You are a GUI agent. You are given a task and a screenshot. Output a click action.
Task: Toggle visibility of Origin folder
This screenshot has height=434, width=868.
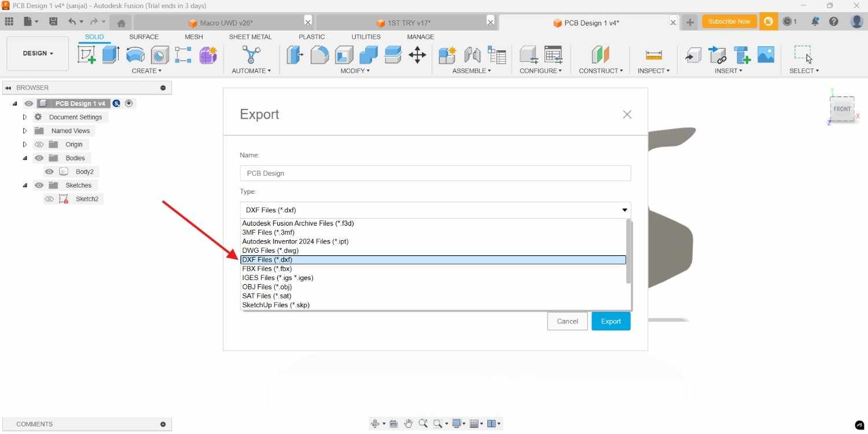39,145
